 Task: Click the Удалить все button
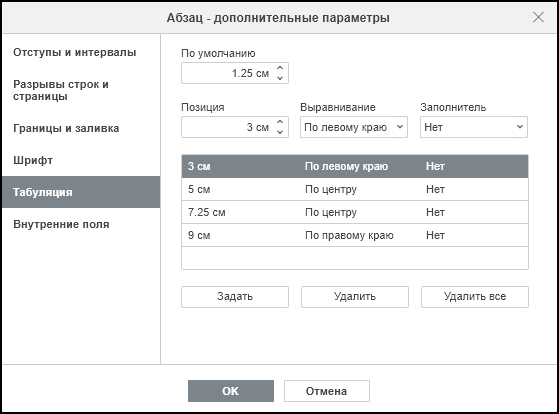point(475,297)
